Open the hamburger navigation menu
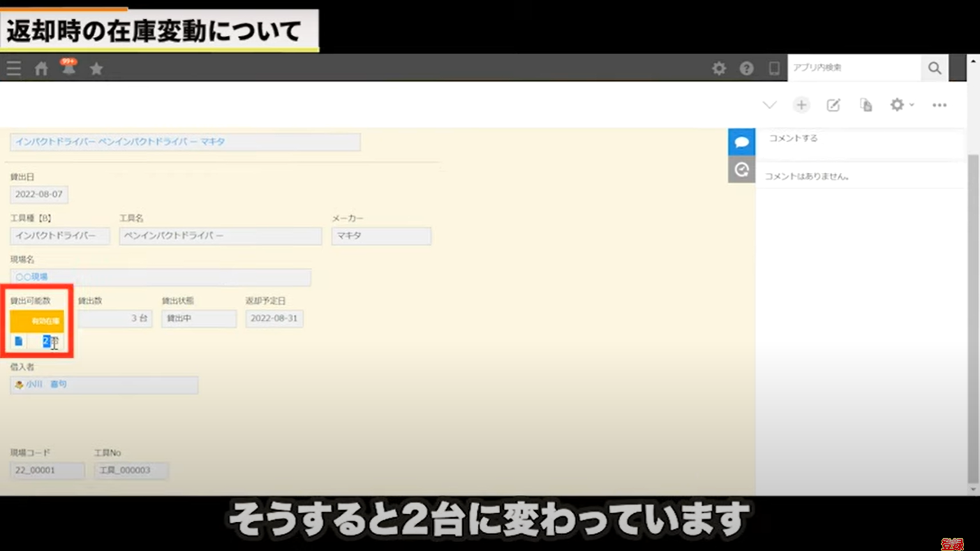Screen dimensions: 980x551 point(13,68)
